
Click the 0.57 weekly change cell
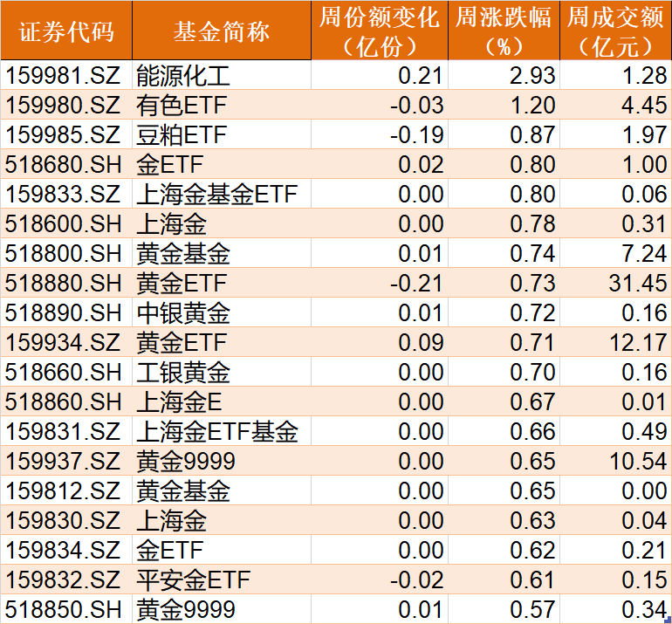click(504, 609)
